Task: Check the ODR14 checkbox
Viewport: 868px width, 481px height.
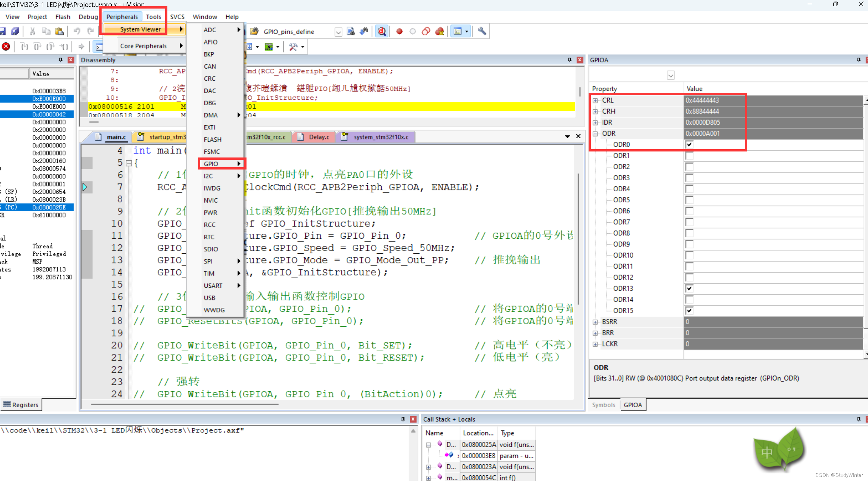Action: point(689,299)
